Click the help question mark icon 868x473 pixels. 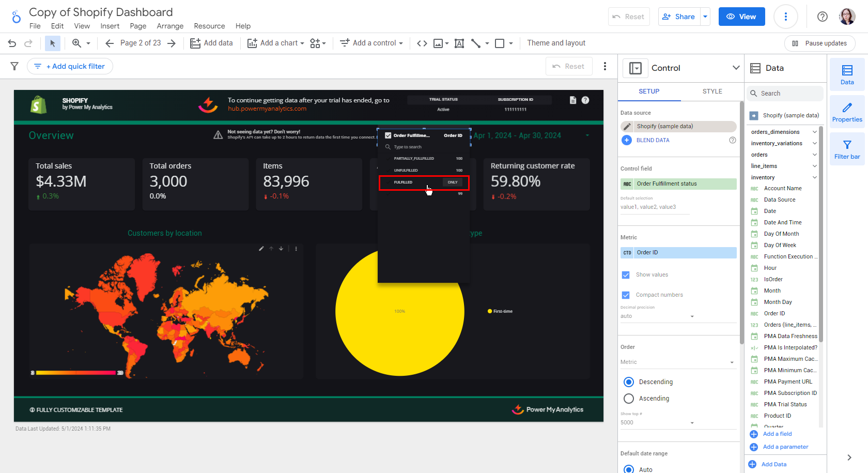[x=822, y=17]
